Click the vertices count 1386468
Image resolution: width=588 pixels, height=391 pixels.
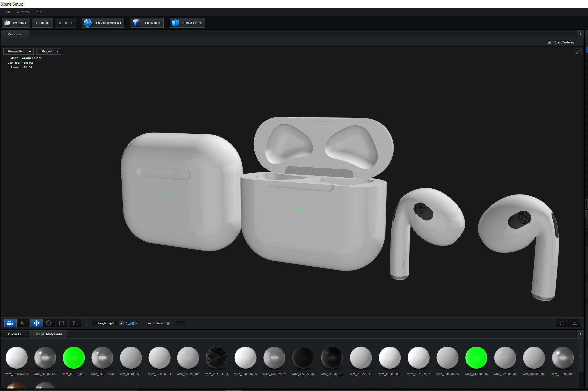pyautogui.click(x=28, y=63)
